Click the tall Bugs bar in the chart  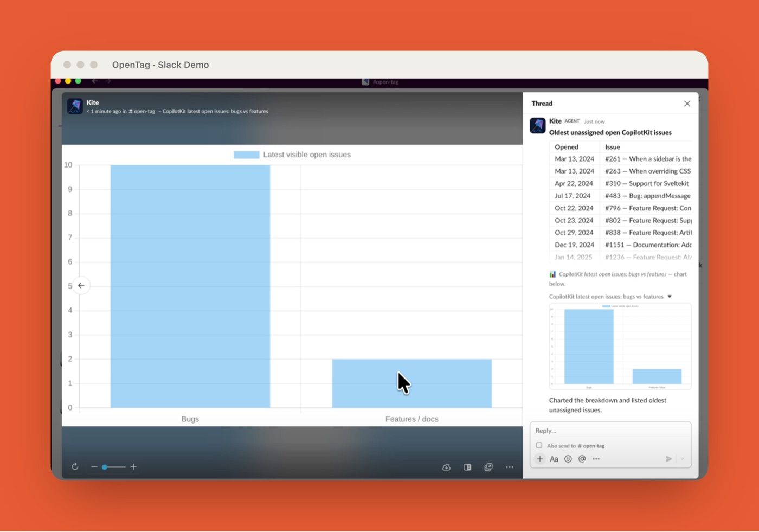pyautogui.click(x=190, y=286)
